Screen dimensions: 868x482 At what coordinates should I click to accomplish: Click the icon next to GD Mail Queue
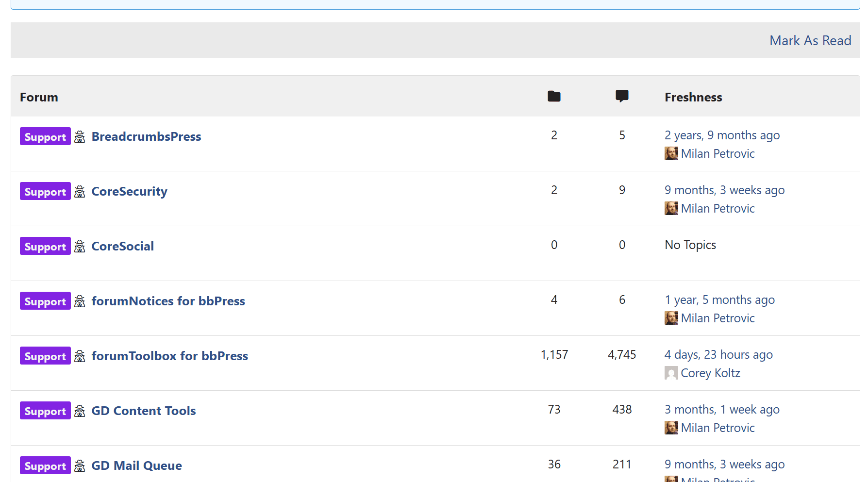(80, 465)
